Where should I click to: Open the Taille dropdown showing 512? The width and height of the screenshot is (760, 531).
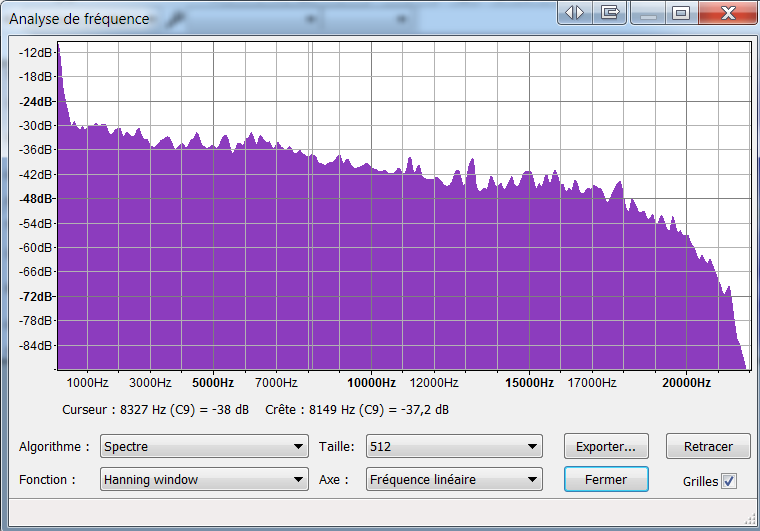pos(454,446)
